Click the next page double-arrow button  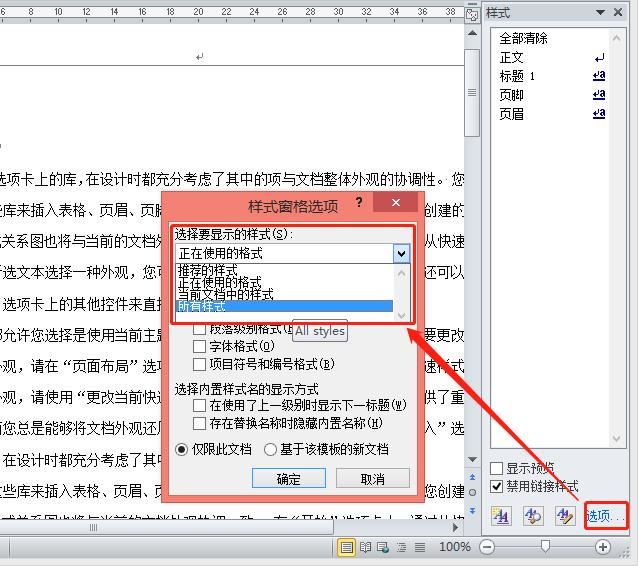tap(472, 510)
